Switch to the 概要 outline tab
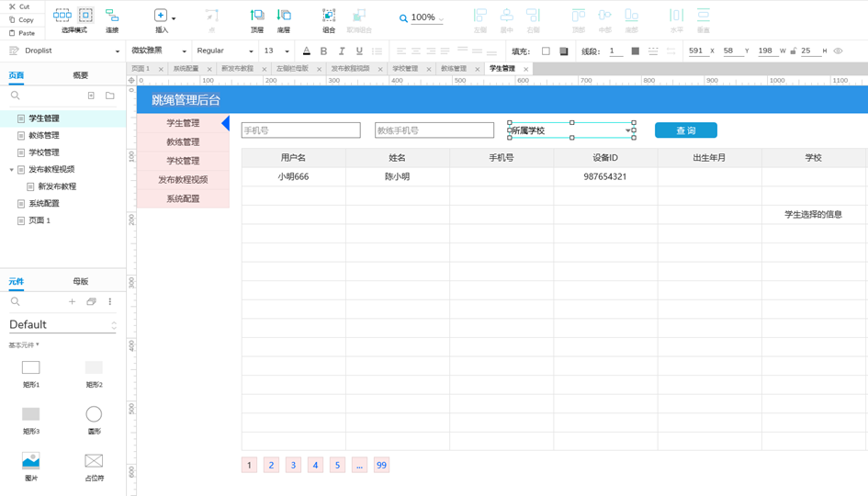The image size is (868, 496). [80, 75]
